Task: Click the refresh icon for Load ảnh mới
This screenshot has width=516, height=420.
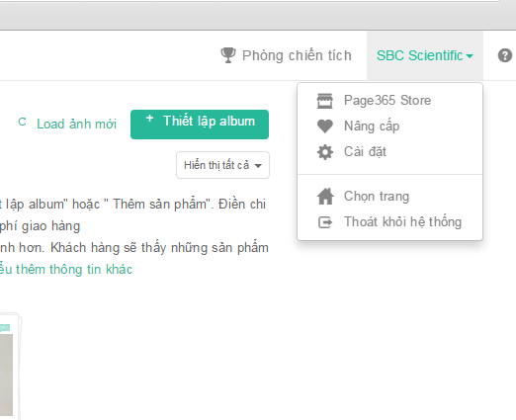Action: [22, 123]
